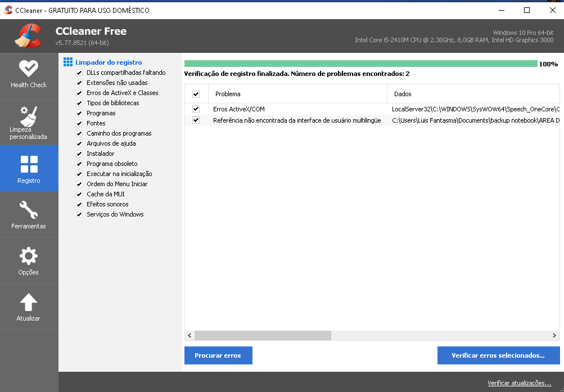The height and width of the screenshot is (392, 564).
Task: Click the Atualizar up-arrow icon
Action: click(x=29, y=303)
